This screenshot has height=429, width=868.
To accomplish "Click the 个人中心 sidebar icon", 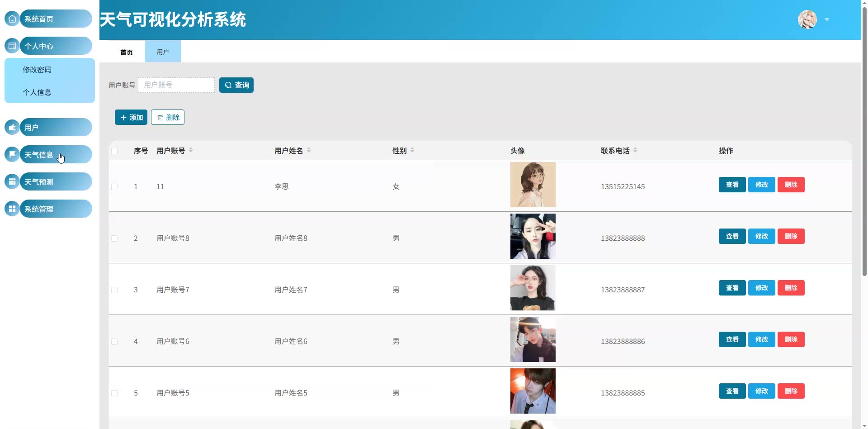I will coord(12,46).
